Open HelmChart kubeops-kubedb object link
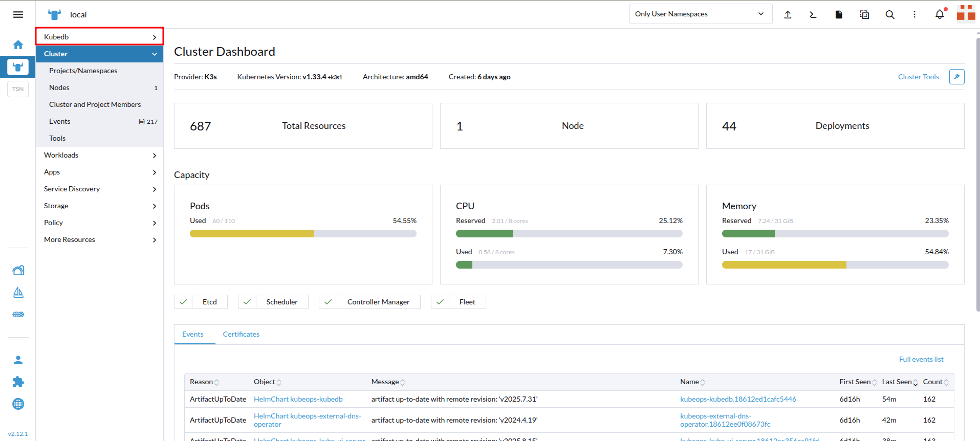The image size is (980, 441). (298, 399)
